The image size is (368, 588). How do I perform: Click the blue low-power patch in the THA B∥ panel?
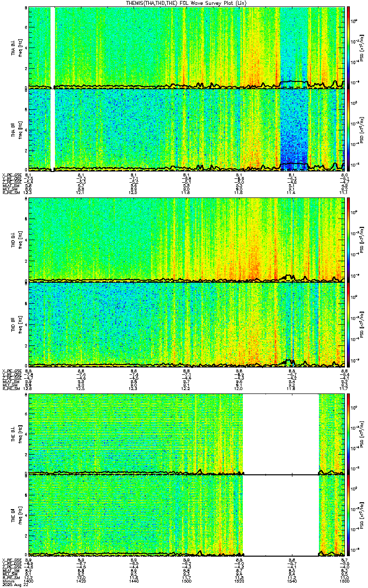click(x=293, y=129)
